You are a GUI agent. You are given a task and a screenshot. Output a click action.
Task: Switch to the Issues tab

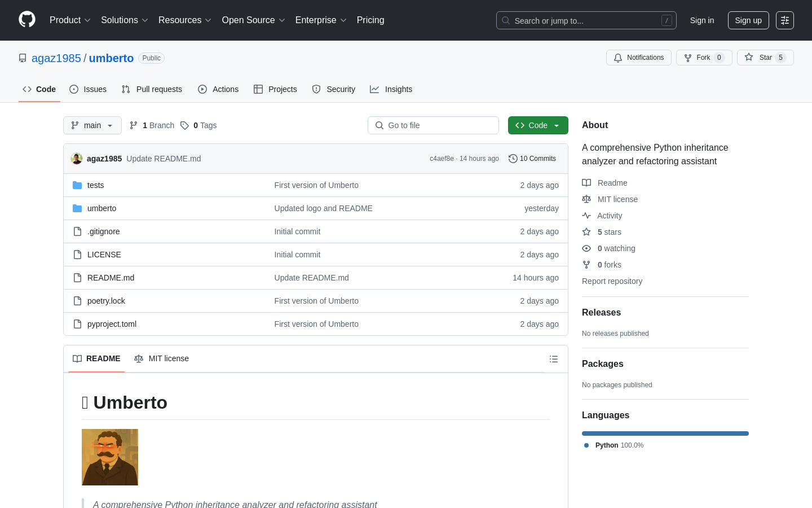[88, 89]
